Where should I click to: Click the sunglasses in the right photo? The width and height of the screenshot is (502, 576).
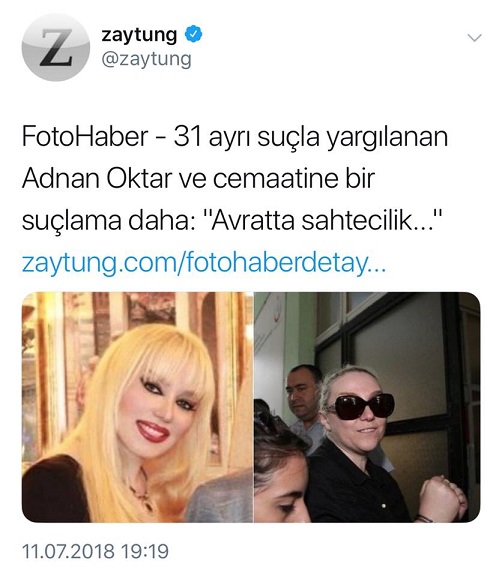tap(361, 407)
